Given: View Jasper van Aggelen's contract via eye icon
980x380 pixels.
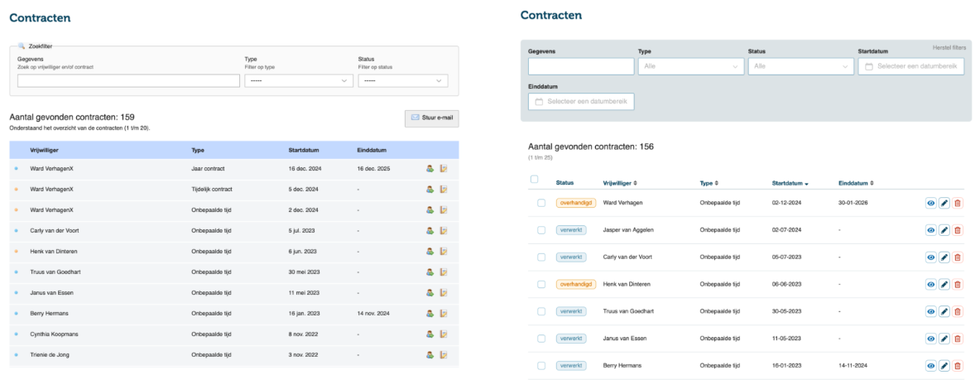Looking at the screenshot, I should [930, 230].
